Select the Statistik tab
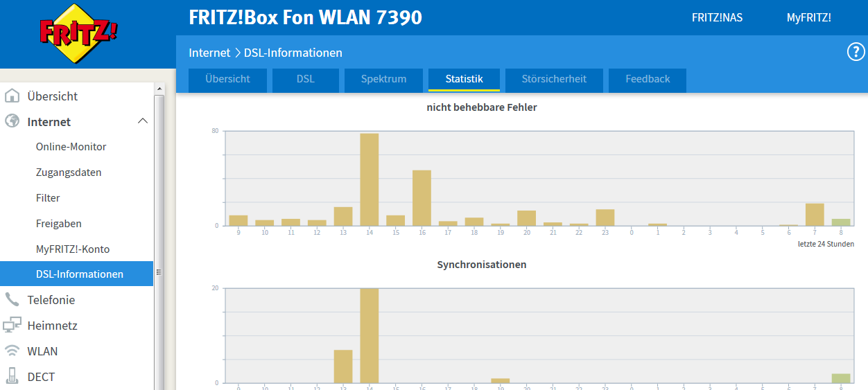The height and width of the screenshot is (390, 868). [464, 80]
